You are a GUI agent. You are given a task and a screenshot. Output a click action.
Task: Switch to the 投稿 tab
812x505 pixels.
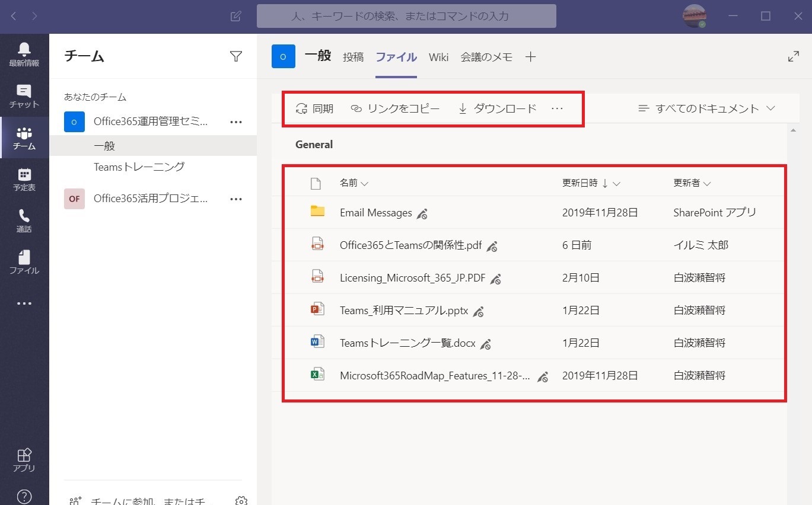pyautogui.click(x=353, y=57)
